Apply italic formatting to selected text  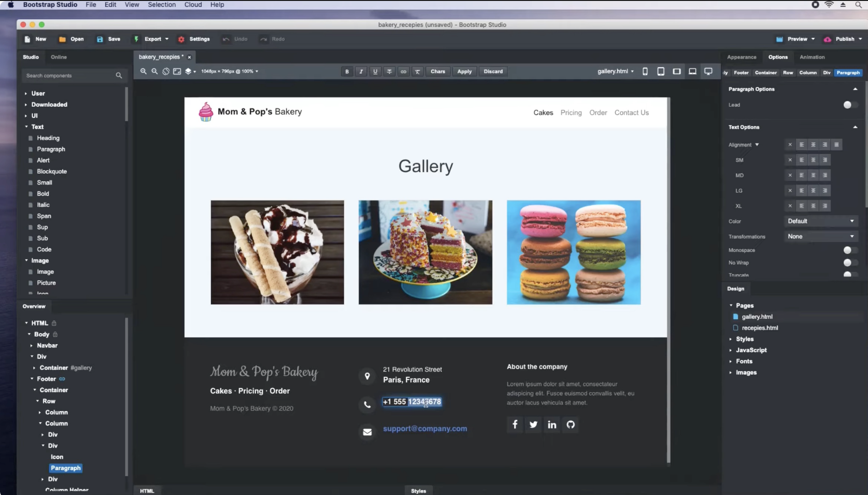coord(361,71)
